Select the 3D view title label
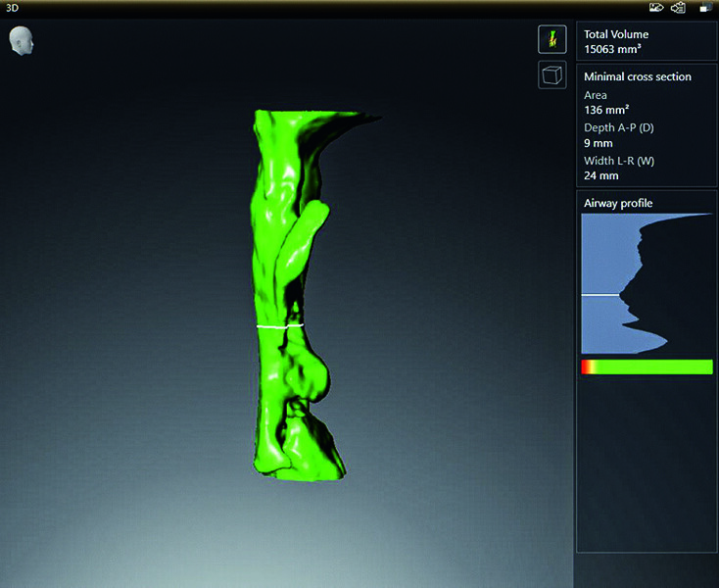The height and width of the screenshot is (588, 719). (11, 8)
